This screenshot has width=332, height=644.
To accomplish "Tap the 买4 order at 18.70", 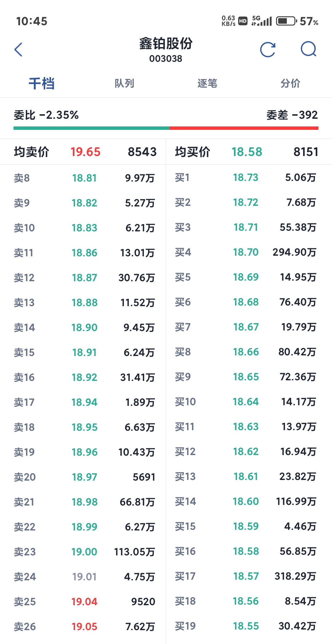I will (249, 252).
